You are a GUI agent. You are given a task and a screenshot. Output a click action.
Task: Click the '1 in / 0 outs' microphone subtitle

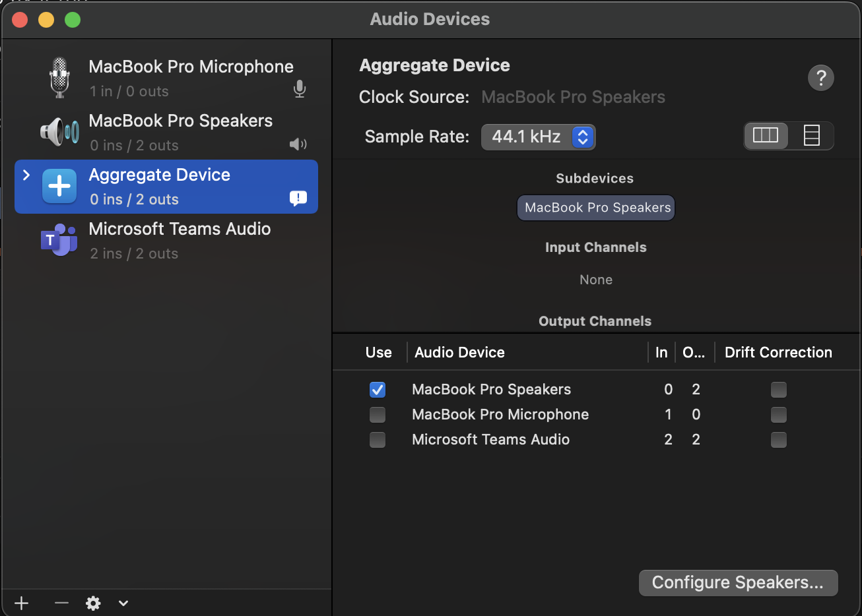coord(129,91)
